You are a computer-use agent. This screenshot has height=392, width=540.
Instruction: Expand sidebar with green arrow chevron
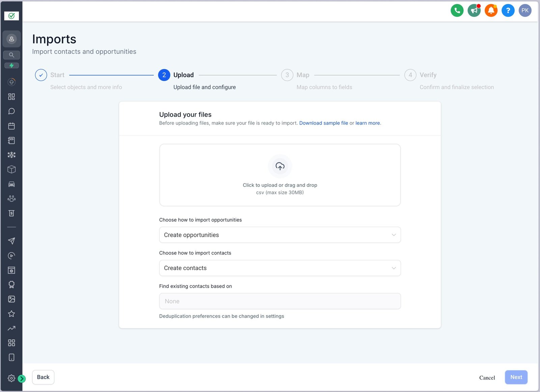click(22, 378)
